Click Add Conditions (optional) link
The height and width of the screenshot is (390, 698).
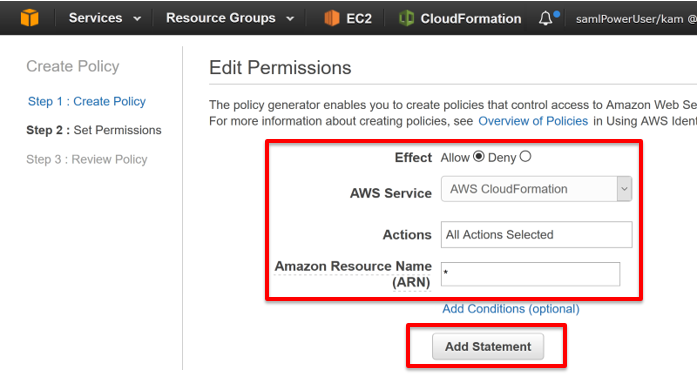pyautogui.click(x=511, y=309)
